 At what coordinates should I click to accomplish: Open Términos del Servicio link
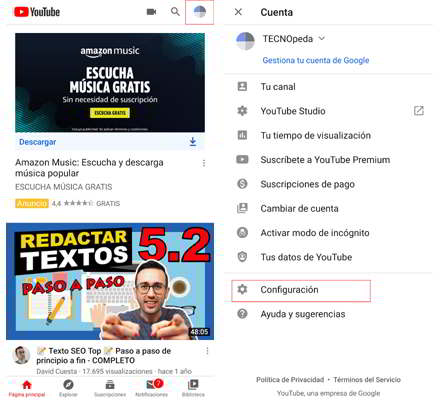click(367, 380)
